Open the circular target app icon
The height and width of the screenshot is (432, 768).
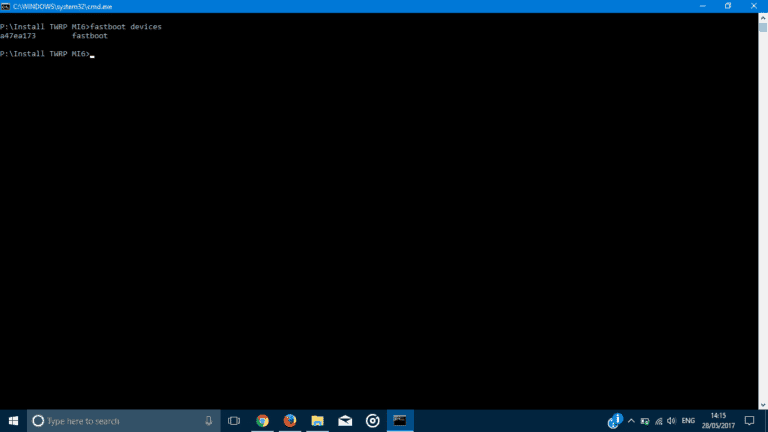pyautogui.click(x=373, y=421)
